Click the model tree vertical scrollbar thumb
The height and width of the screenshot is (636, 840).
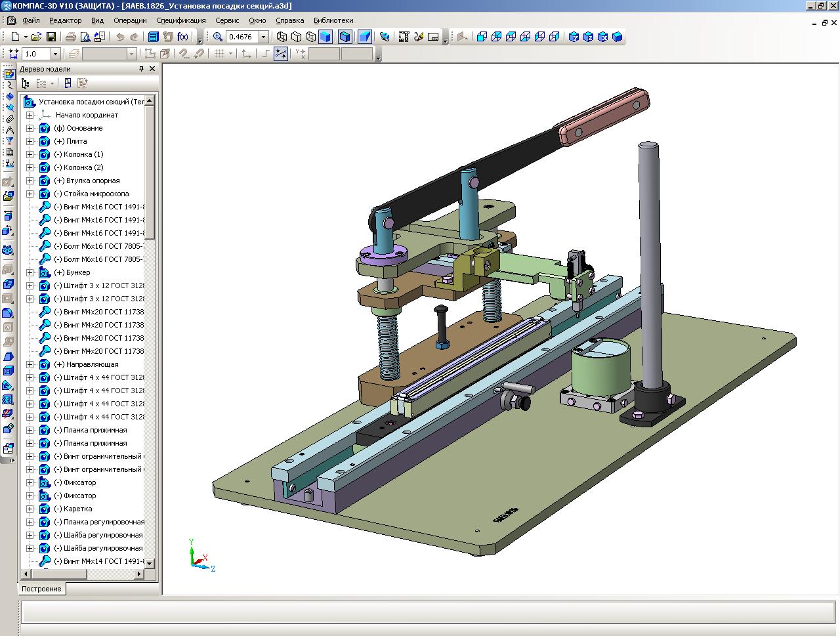click(x=150, y=171)
